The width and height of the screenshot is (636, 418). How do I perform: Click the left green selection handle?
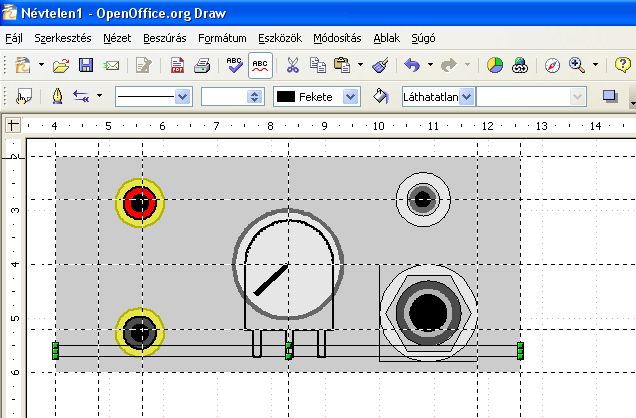coord(56,351)
